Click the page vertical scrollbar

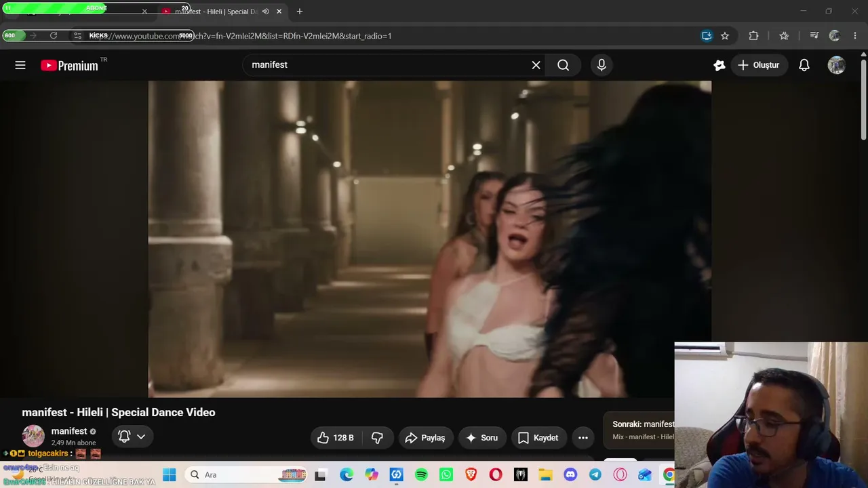pyautogui.click(x=863, y=100)
